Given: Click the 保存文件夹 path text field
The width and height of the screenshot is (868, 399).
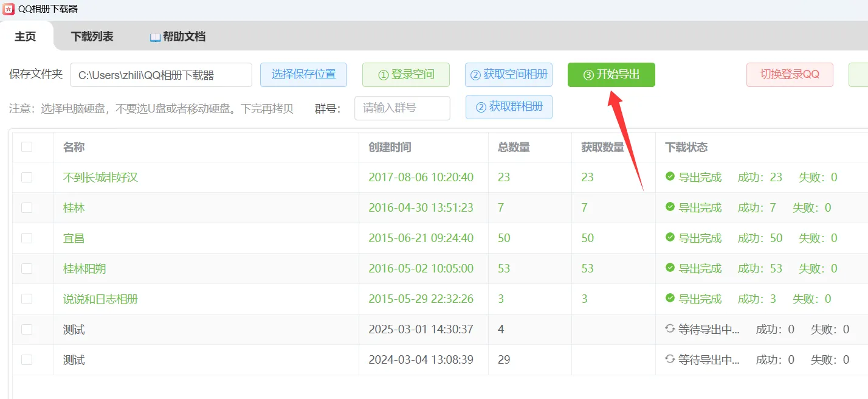Looking at the screenshot, I should 160,75.
